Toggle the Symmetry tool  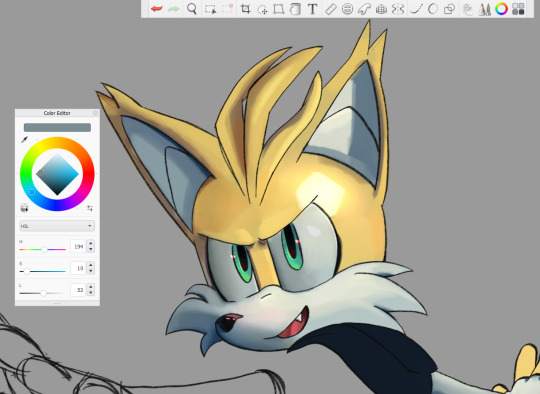398,9
